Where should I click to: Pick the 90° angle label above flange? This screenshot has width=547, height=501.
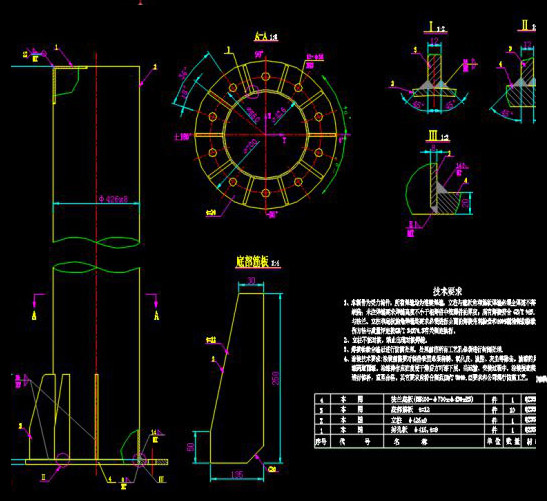259,54
